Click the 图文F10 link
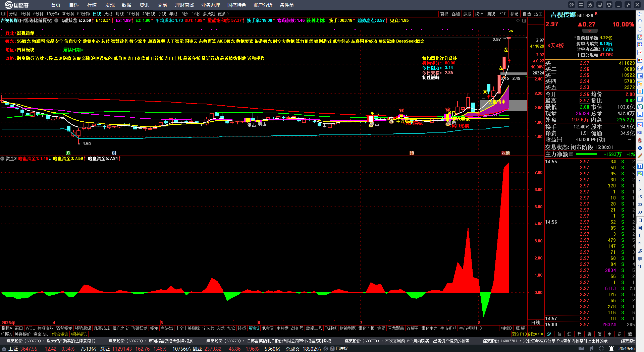 point(519,334)
